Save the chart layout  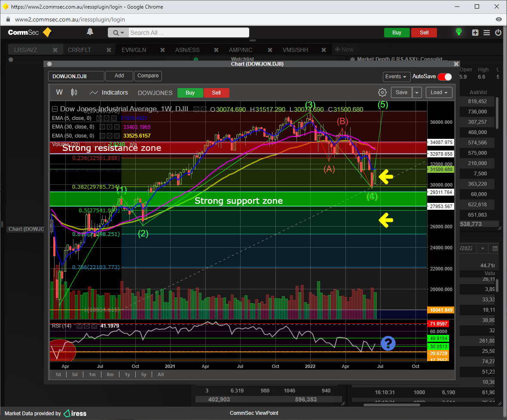(402, 92)
